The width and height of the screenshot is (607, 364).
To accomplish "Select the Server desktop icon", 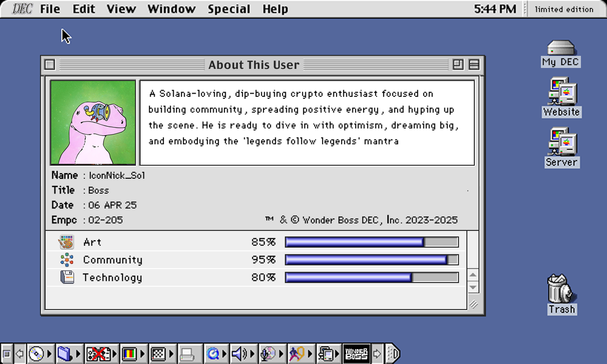I will click(561, 148).
